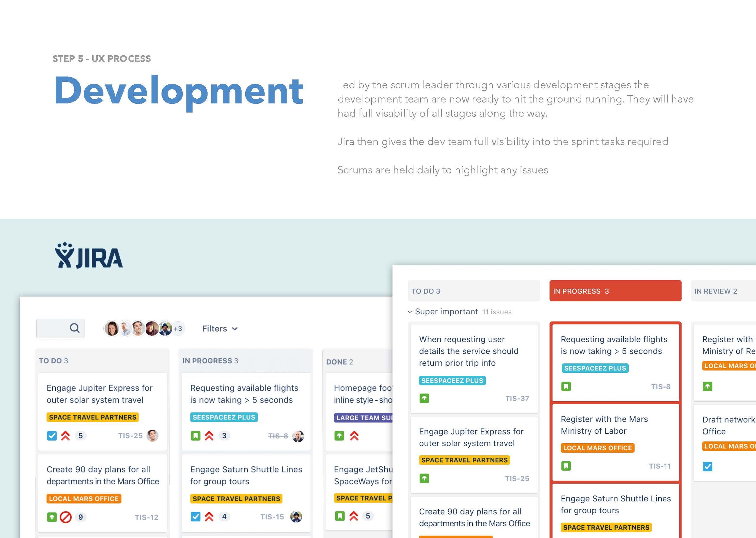The width and height of the screenshot is (756, 538).
Task: Click SPACE TRAVEL PARTNERS label on left Saturn Shuttle card
Action: pyautogui.click(x=236, y=499)
